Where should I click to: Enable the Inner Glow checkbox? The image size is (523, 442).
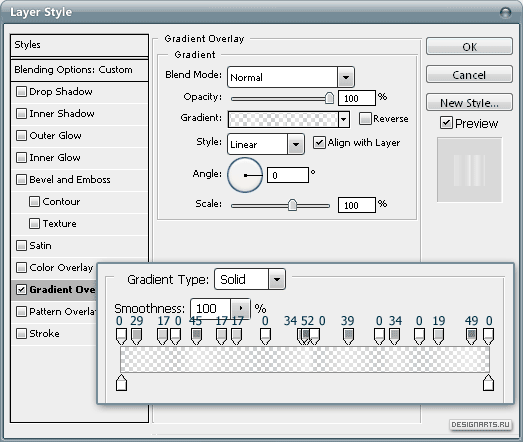[21, 157]
